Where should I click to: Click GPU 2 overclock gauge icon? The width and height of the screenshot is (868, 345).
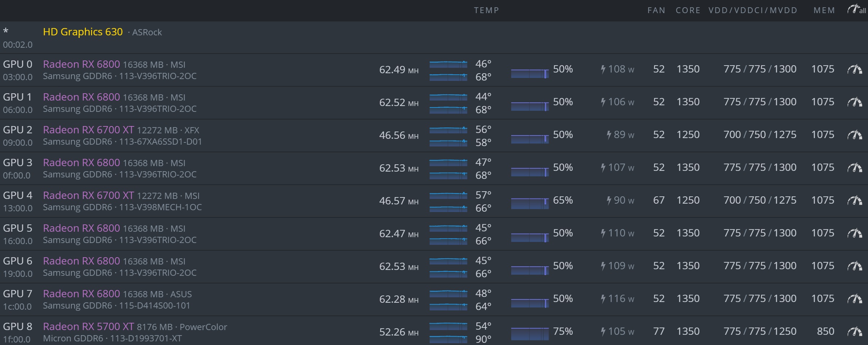point(855,135)
